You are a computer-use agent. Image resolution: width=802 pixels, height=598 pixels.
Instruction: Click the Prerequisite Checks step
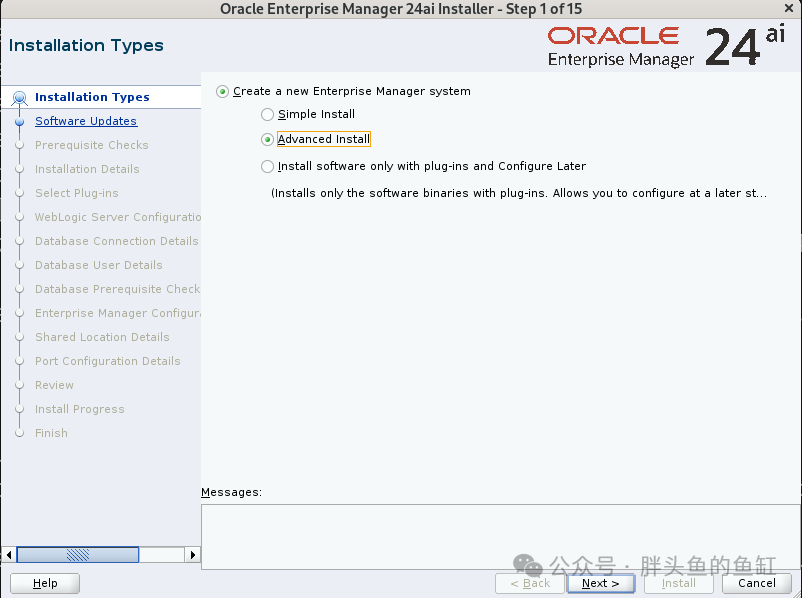click(x=92, y=145)
